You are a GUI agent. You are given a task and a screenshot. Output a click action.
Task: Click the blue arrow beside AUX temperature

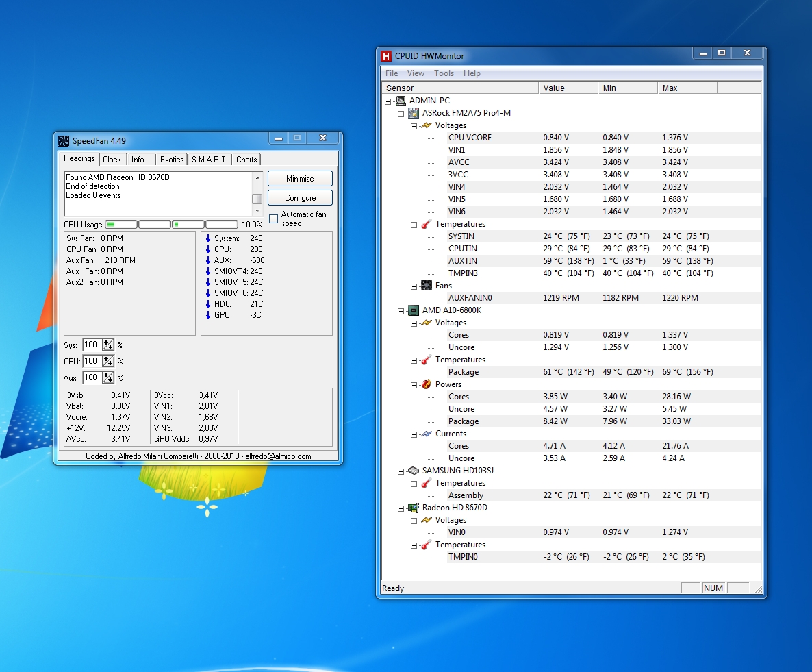click(208, 260)
